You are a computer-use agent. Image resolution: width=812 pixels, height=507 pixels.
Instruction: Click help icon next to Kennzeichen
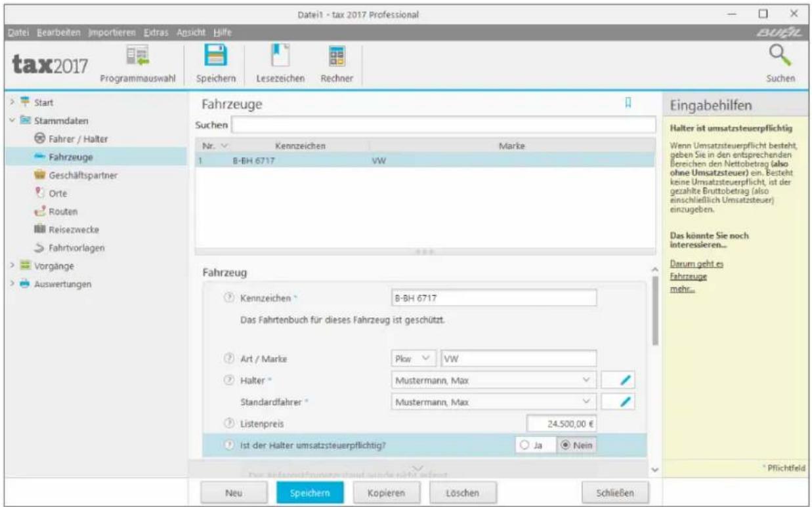[x=229, y=298]
